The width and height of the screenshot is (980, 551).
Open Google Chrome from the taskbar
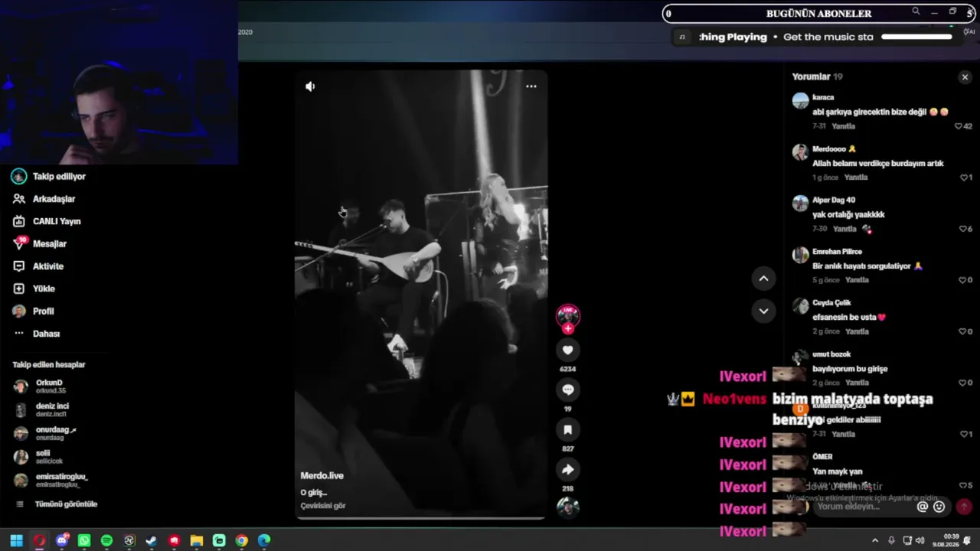coord(241,541)
